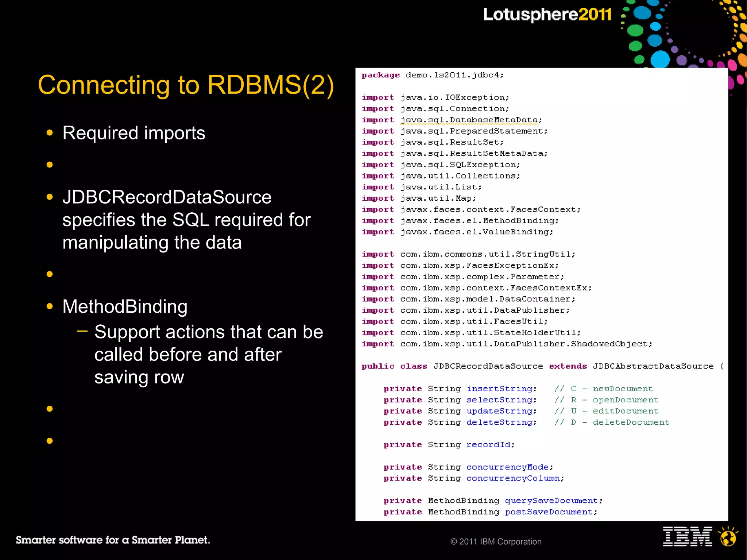Click 'com.ibm.xsp.complex.Parameter' import line
Screen dimensions: 747x560
point(463,277)
